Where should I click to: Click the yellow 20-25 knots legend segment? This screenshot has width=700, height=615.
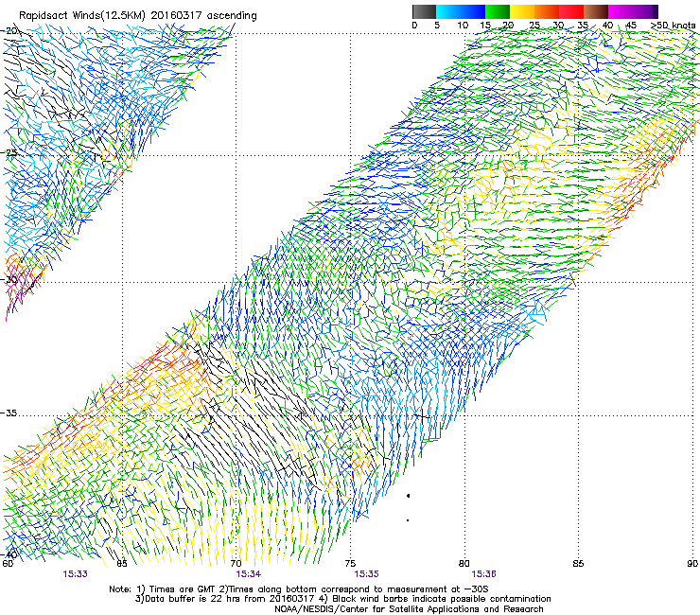pyautogui.click(x=522, y=11)
